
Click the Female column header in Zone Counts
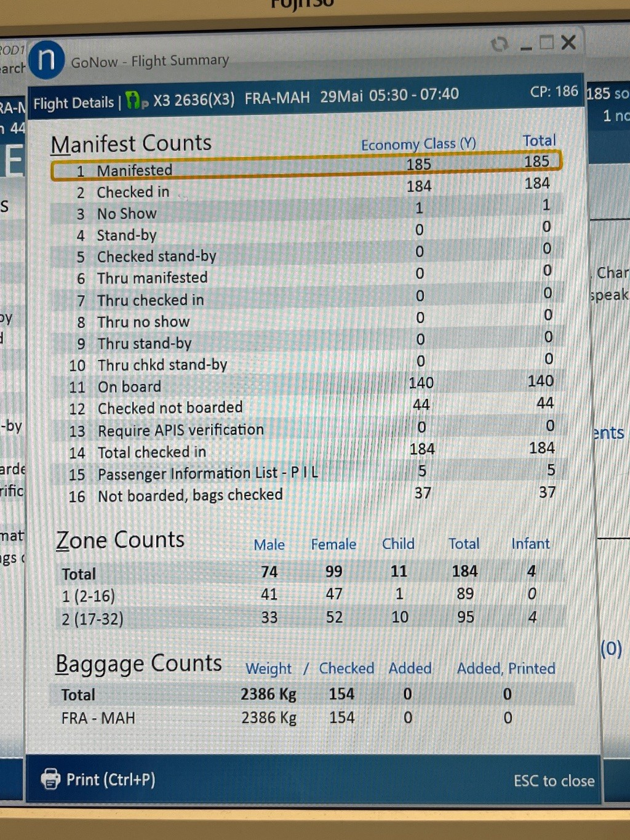tap(333, 545)
